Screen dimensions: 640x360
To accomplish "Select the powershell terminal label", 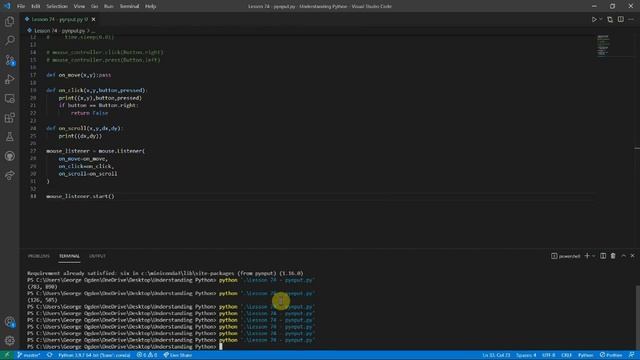I will pyautogui.click(x=565, y=256).
